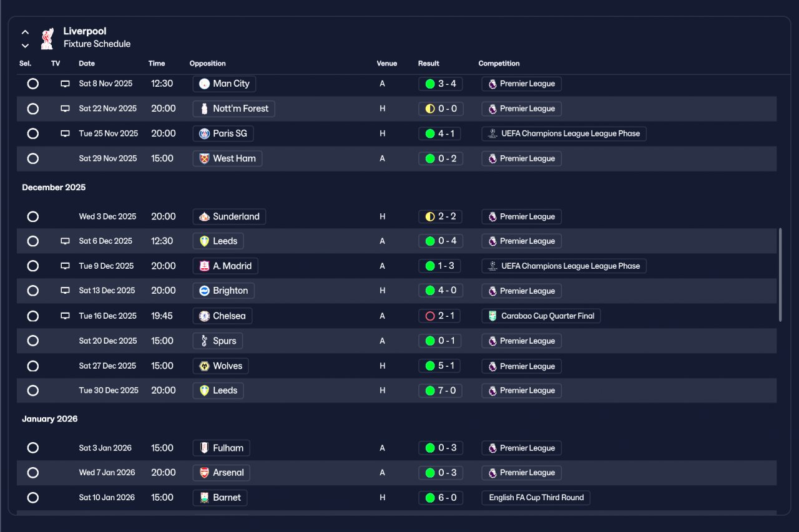This screenshot has width=799, height=532.
Task: Open the Nott'm Forest opposition button
Action: coord(234,109)
